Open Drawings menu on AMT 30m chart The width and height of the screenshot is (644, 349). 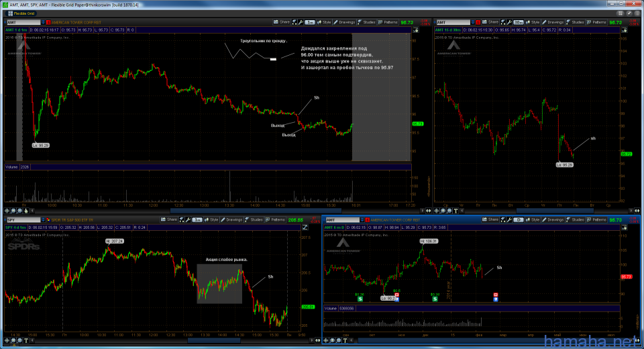coord(553,22)
